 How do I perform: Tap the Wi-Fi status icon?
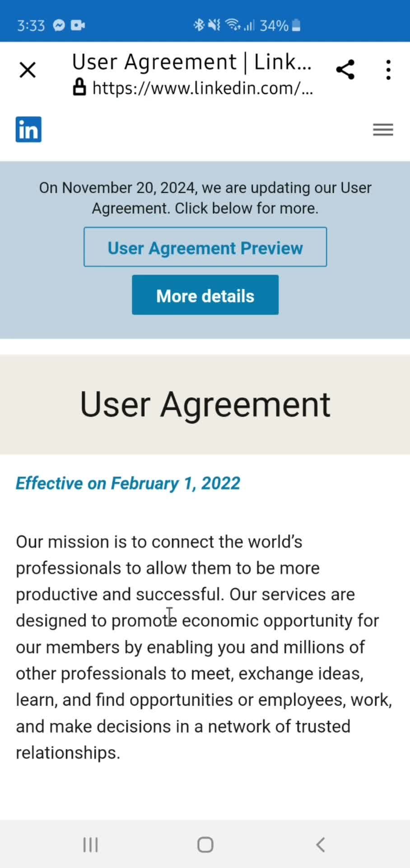(x=233, y=25)
